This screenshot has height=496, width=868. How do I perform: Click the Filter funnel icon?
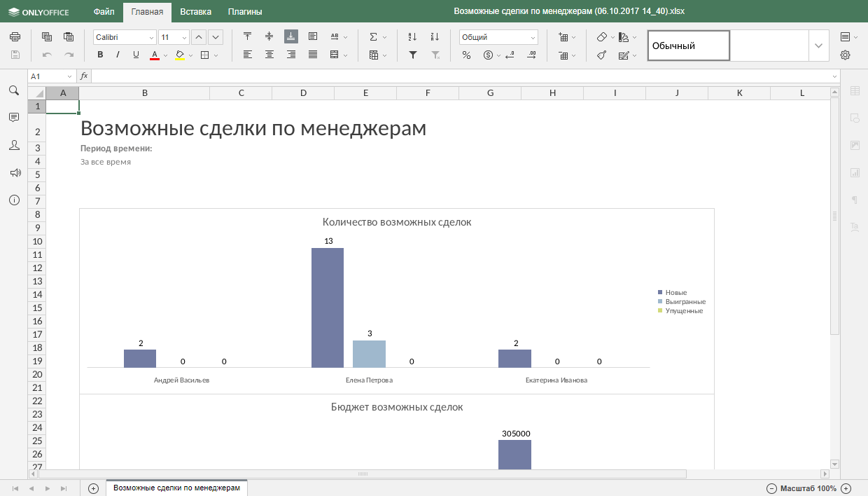click(412, 55)
